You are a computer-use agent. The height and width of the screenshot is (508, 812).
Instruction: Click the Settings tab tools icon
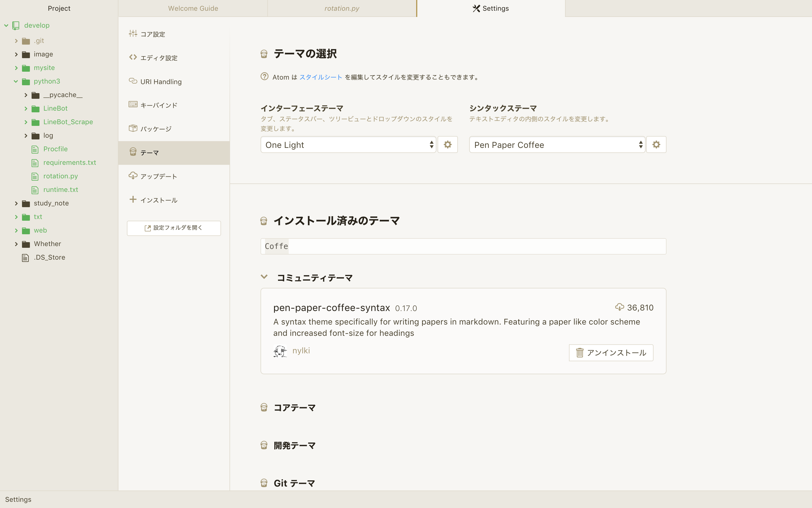tap(476, 8)
